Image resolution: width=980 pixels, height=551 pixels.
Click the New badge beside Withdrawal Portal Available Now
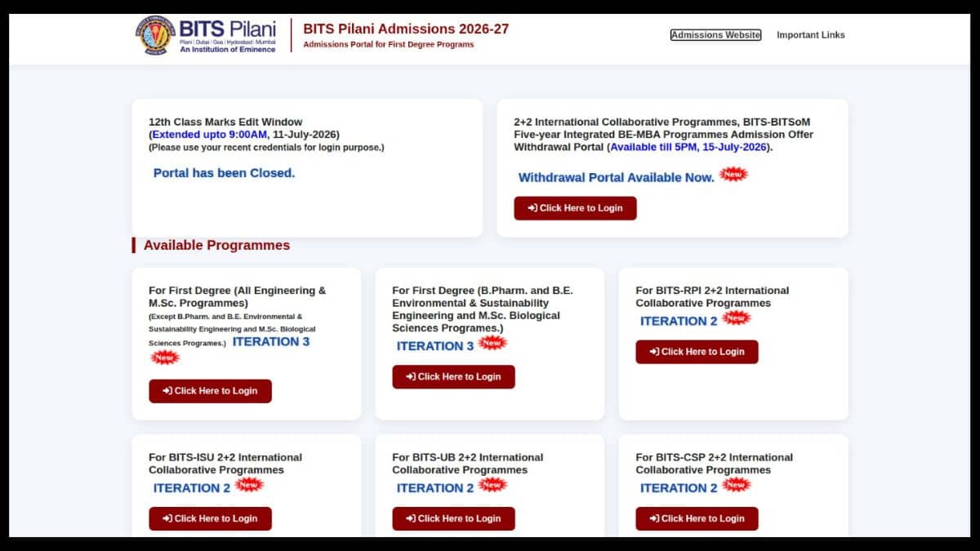(733, 174)
